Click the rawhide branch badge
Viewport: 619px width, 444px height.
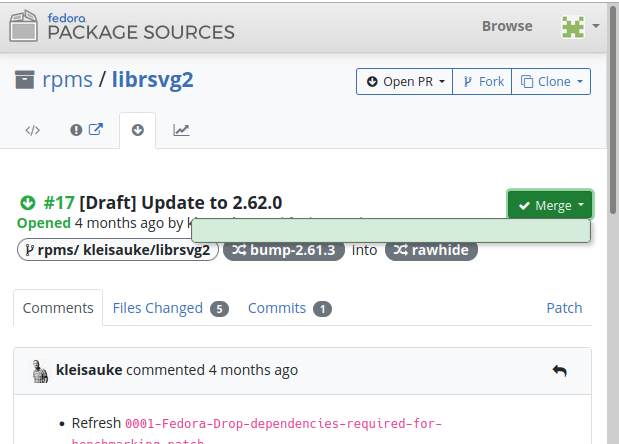tap(431, 250)
